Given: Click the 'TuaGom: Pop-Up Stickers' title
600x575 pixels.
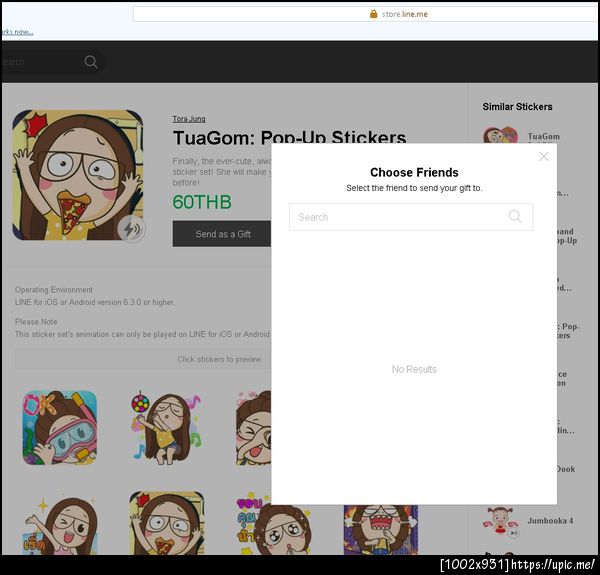Looking at the screenshot, I should 289,137.
